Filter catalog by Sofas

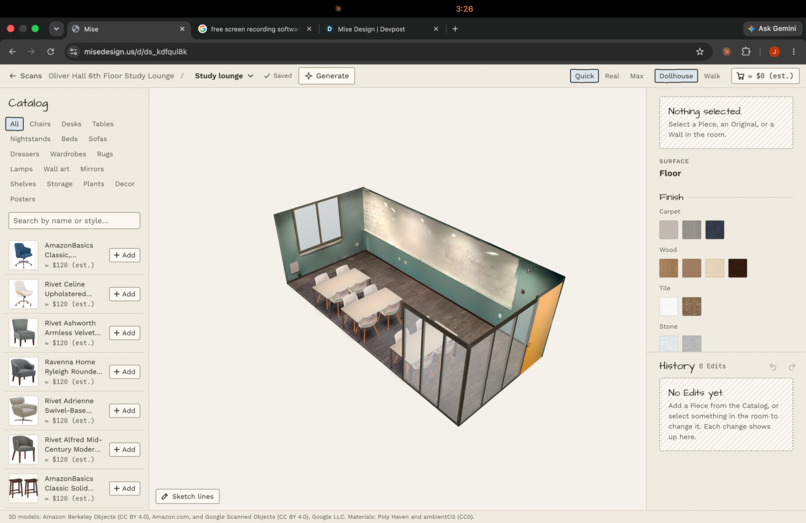pos(98,139)
